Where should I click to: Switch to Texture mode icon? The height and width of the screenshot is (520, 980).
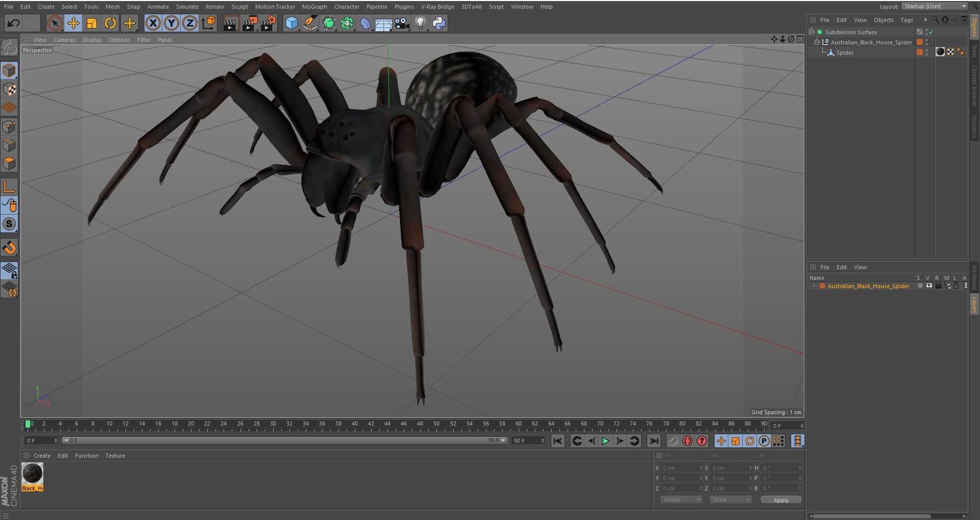tap(9, 89)
